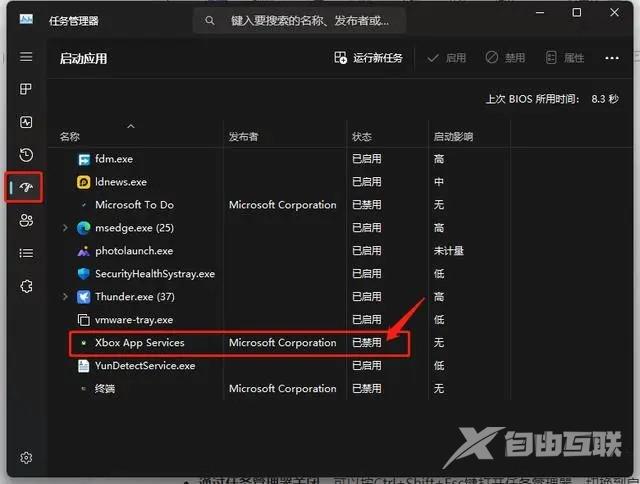Open the Services puzzle icon
Image resolution: width=640 pixels, height=484 pixels.
click(x=26, y=286)
